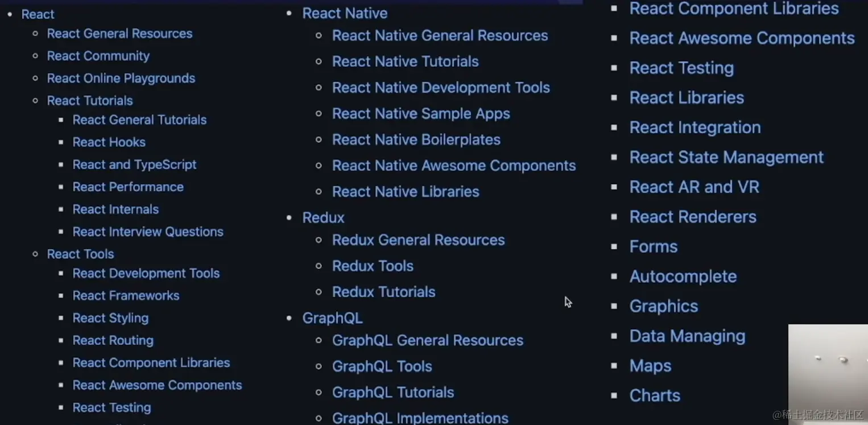Click the React AR and VR link
Screen dimensions: 868x425
tap(695, 187)
